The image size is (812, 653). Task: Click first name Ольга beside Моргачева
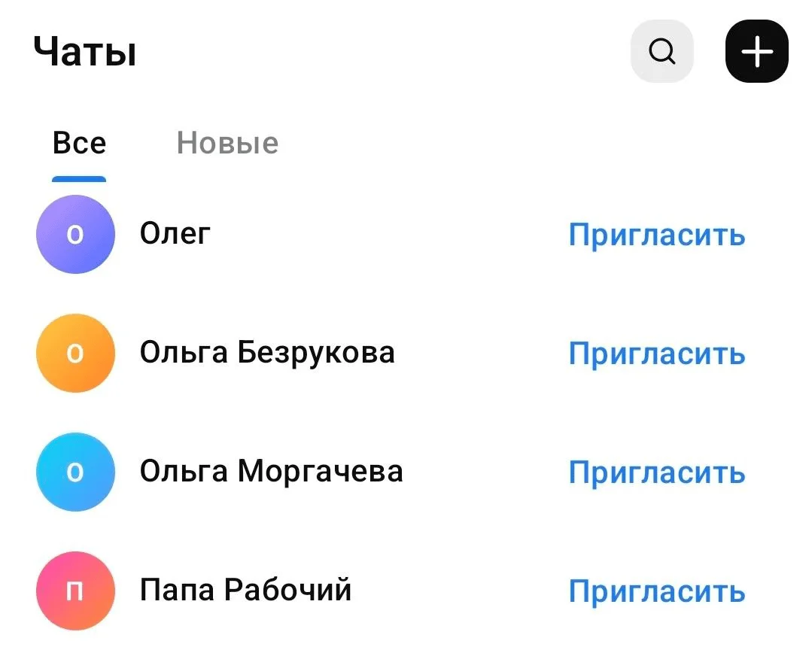184,472
